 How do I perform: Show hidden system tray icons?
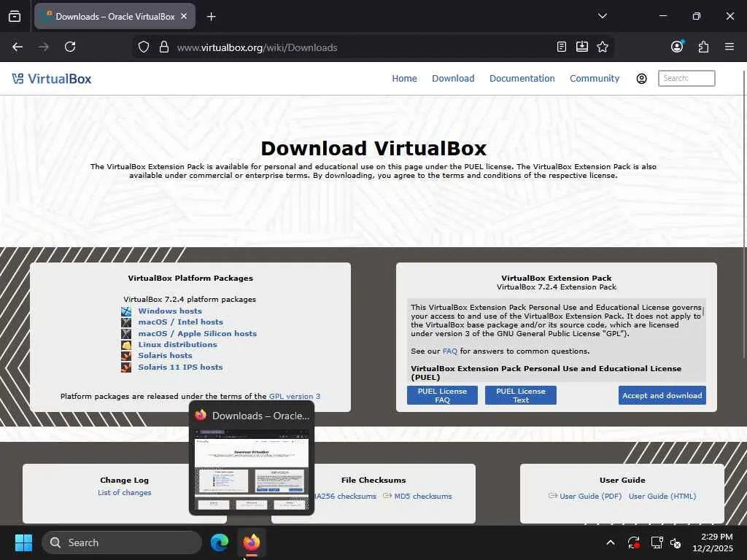[611, 542]
